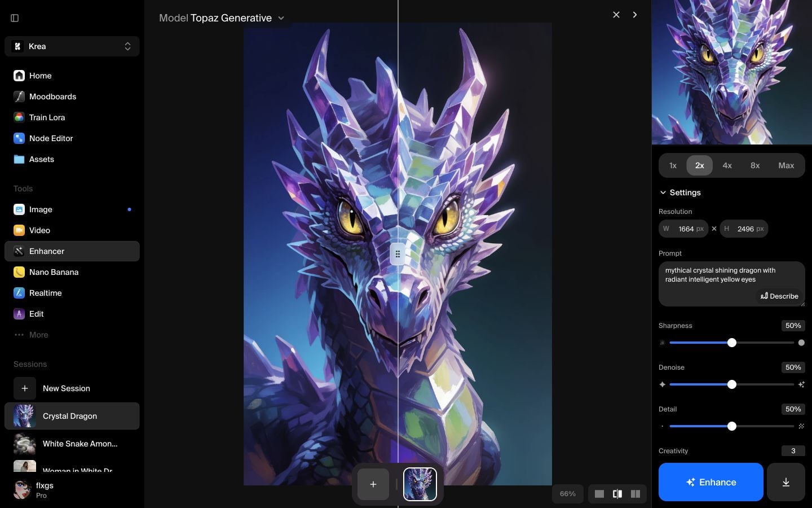The image size is (812, 508).
Task: Switch to side-by-side view mode
Action: [636, 494]
